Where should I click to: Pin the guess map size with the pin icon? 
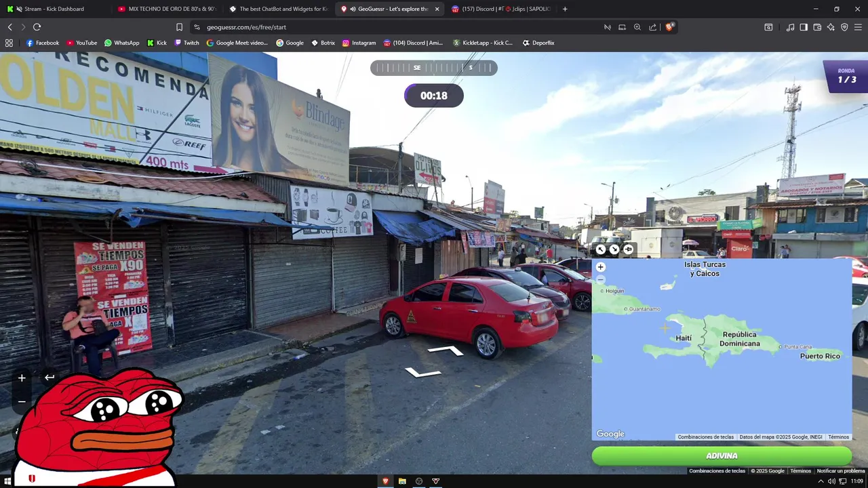coord(628,249)
